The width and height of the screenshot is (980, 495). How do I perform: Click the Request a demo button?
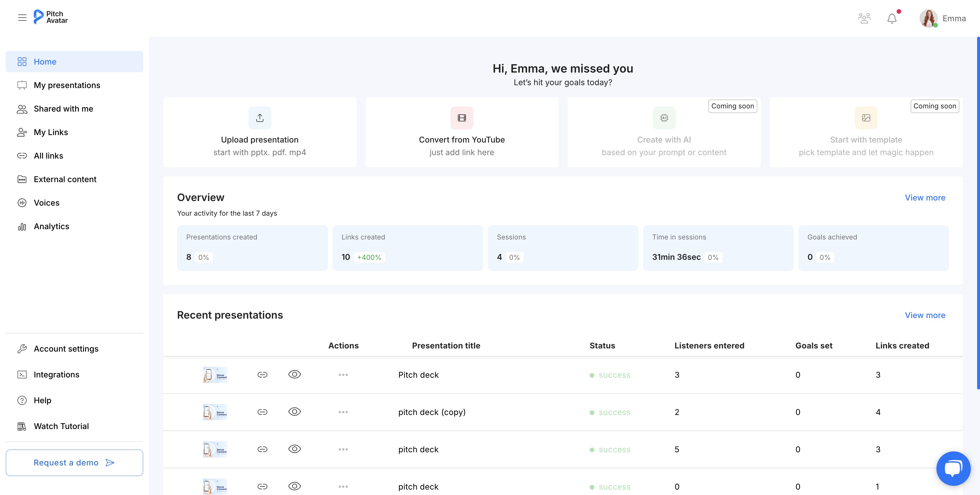click(x=74, y=463)
